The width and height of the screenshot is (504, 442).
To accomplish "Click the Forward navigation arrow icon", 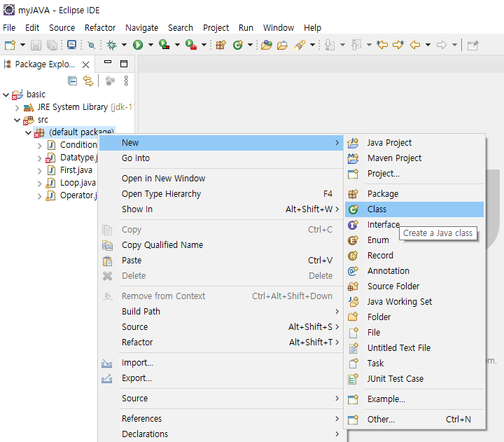I will point(442,45).
